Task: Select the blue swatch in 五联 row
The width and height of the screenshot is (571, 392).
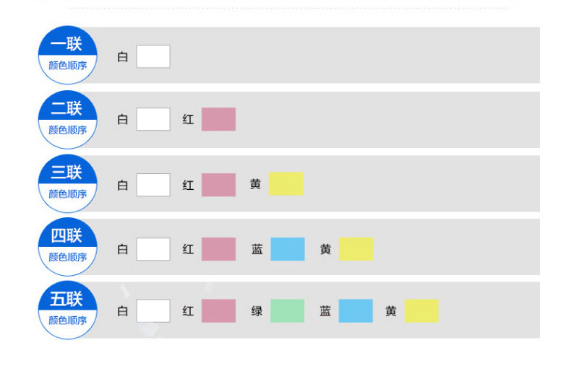Action: coord(356,311)
